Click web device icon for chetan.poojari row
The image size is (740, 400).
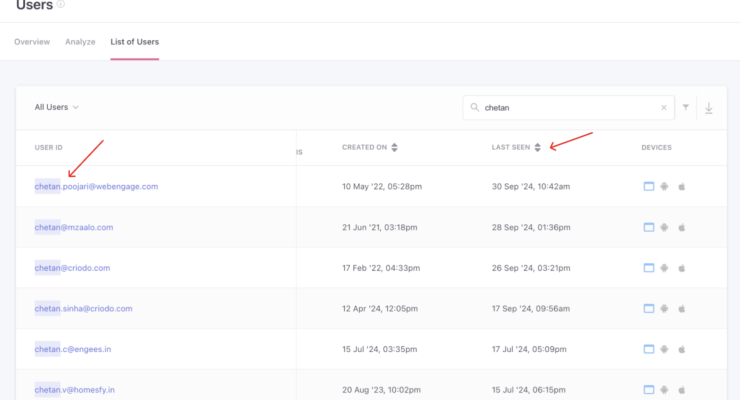tap(648, 186)
